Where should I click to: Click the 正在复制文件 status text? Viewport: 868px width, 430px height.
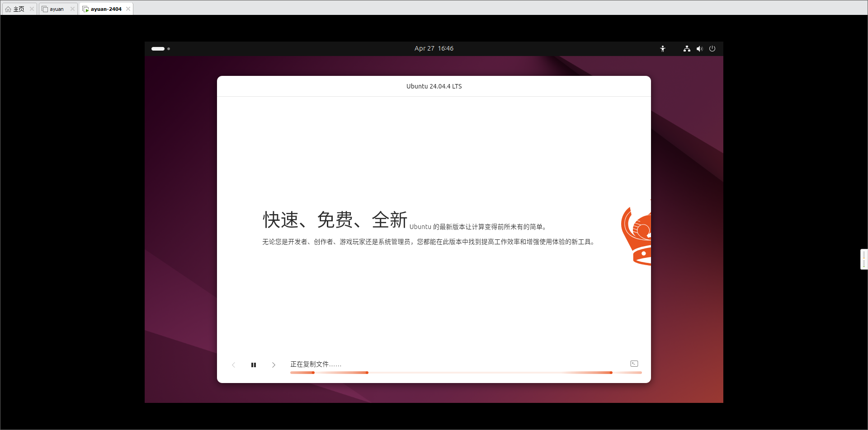click(316, 364)
